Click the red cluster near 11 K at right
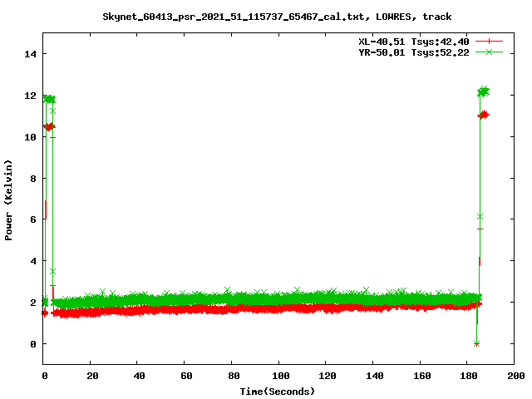Image resolution: width=532 pixels, height=399 pixels. (484, 115)
